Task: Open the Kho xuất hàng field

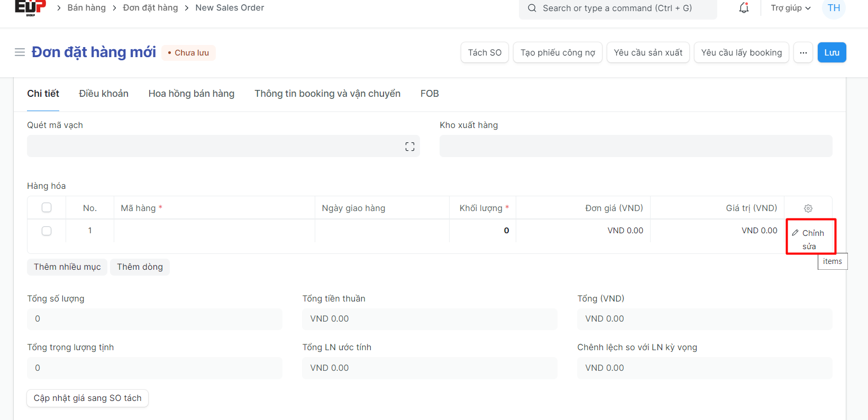Action: [635, 146]
